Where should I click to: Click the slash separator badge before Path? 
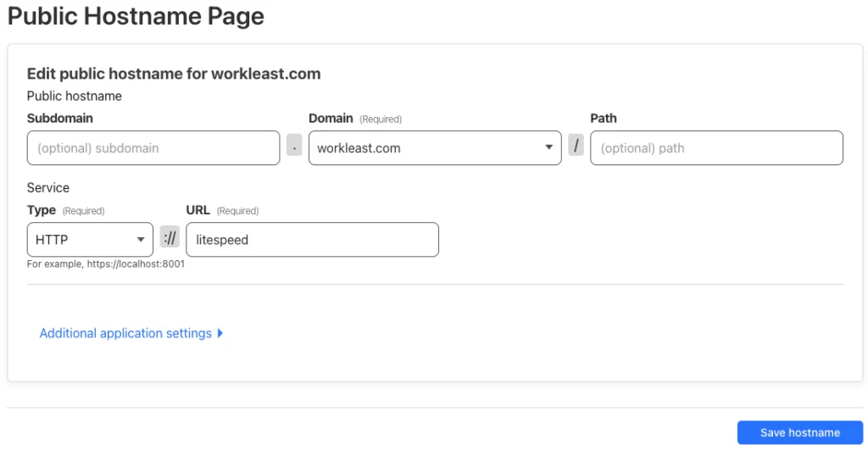coord(576,145)
